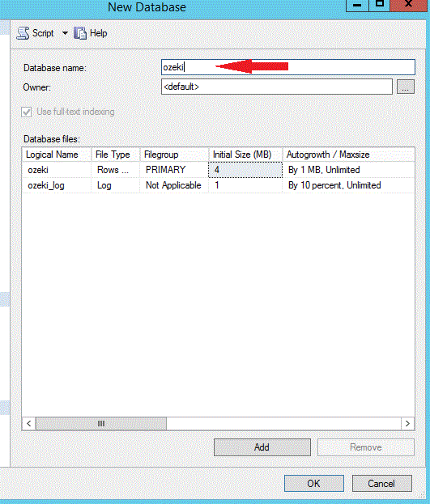
Task: Click the Log file type cell
Action: point(116,185)
